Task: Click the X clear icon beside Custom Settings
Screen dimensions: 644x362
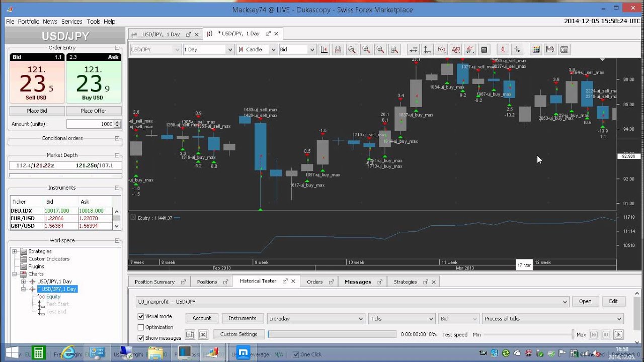Action: [x=203, y=334]
